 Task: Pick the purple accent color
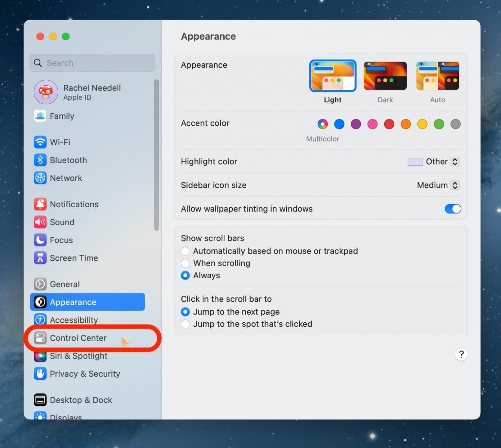[x=356, y=124]
